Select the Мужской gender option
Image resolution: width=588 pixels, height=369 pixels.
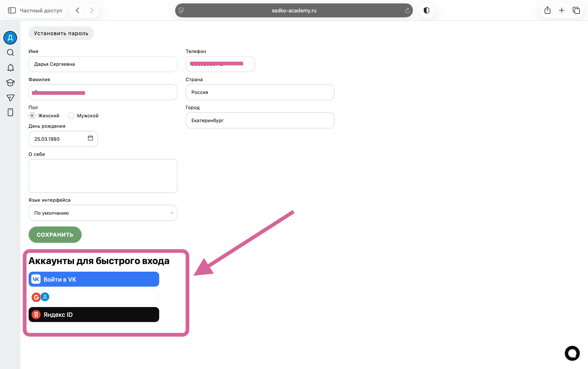(x=71, y=116)
